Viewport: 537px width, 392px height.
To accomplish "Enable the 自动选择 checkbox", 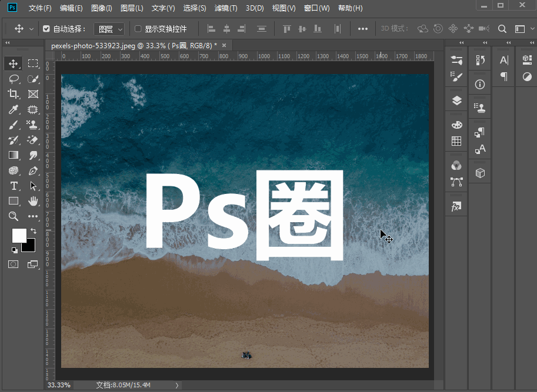I will click(x=45, y=28).
